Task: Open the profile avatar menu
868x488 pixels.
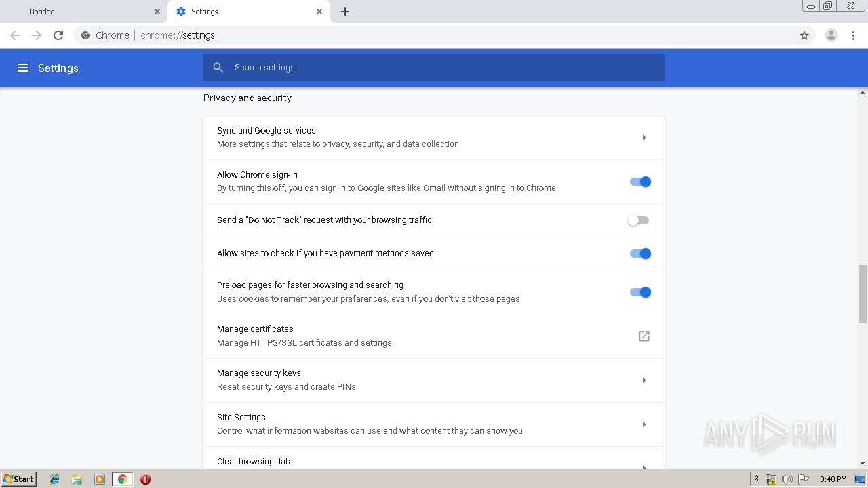Action: coord(831,35)
